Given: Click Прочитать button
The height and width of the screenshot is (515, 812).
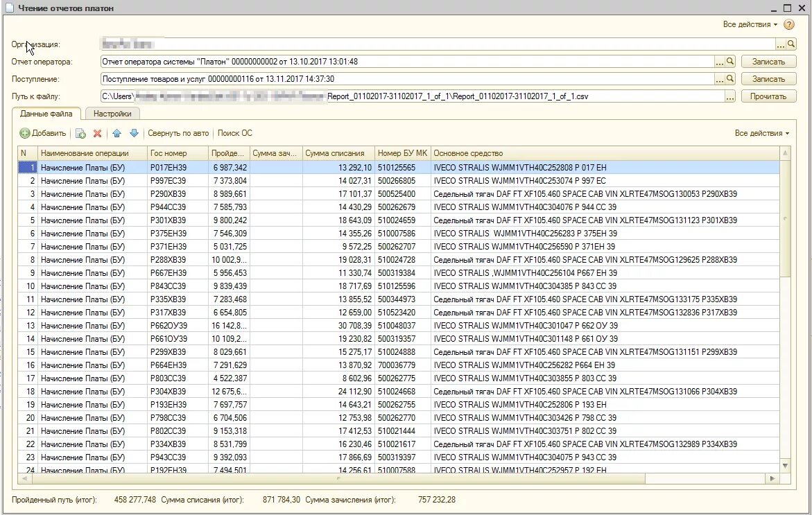Looking at the screenshot, I should 768,96.
